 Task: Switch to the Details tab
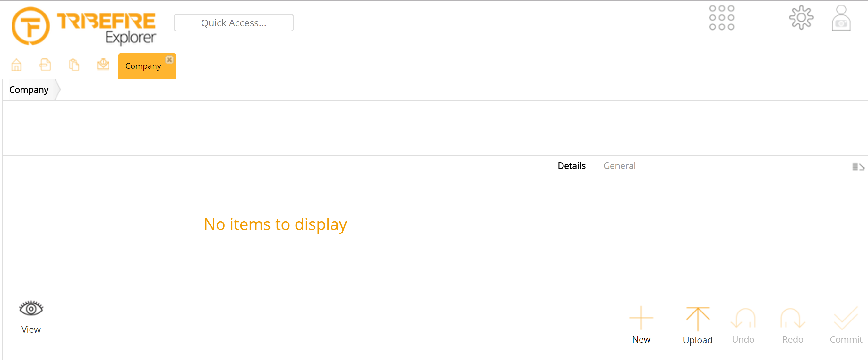(572, 166)
